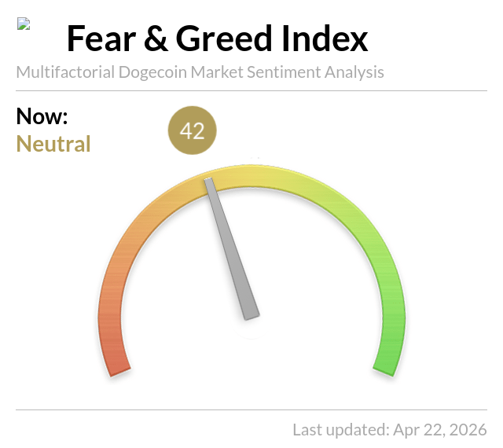Click the Last updated label
Screen dimensions: 503x448
[x=340, y=430]
